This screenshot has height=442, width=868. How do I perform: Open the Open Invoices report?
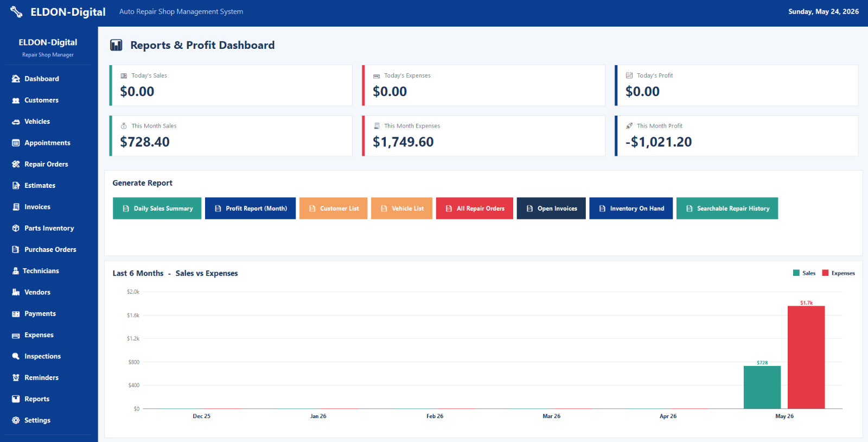tap(551, 209)
